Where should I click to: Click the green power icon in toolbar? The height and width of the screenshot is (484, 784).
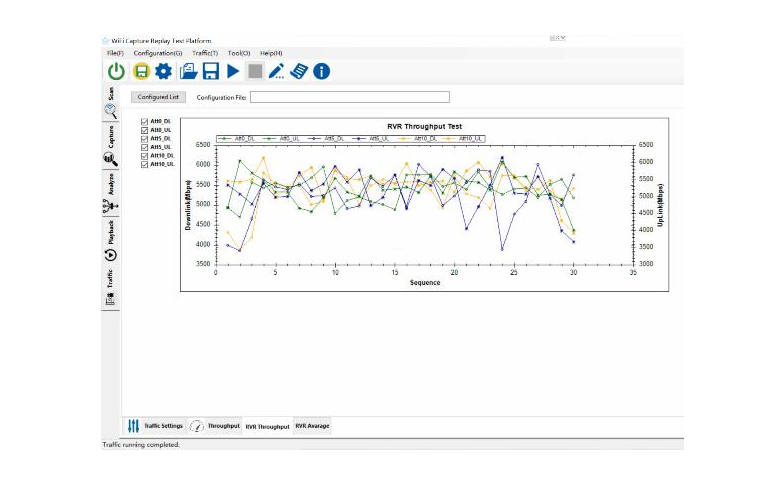pos(117,71)
